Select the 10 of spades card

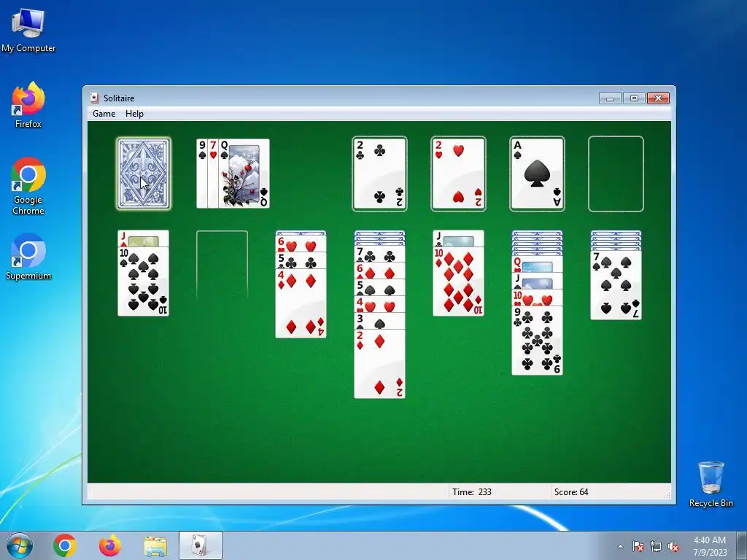(144, 281)
